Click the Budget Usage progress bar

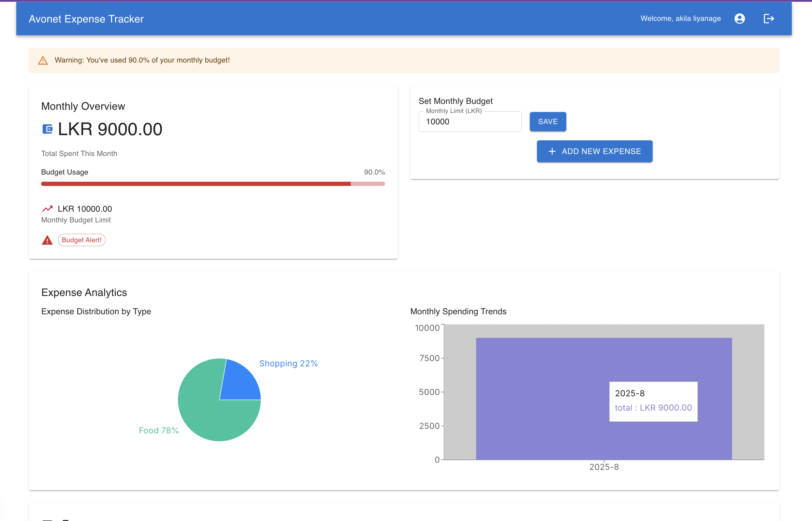coord(213,184)
